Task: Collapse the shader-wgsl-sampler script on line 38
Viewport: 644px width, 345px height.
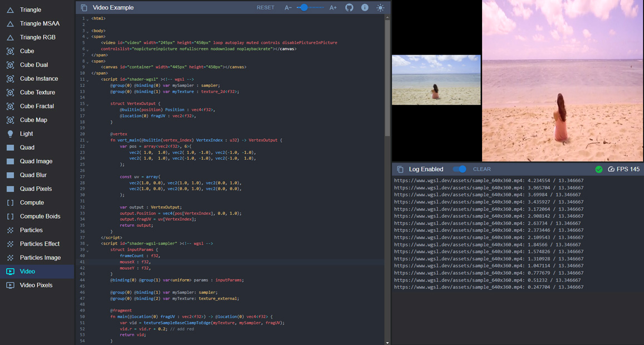Action: pyautogui.click(x=88, y=244)
